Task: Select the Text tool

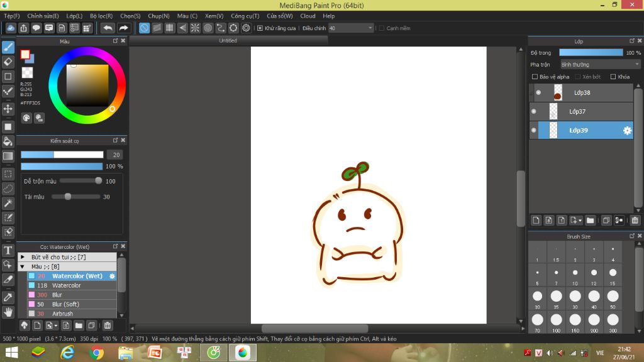Action: pos(8,250)
